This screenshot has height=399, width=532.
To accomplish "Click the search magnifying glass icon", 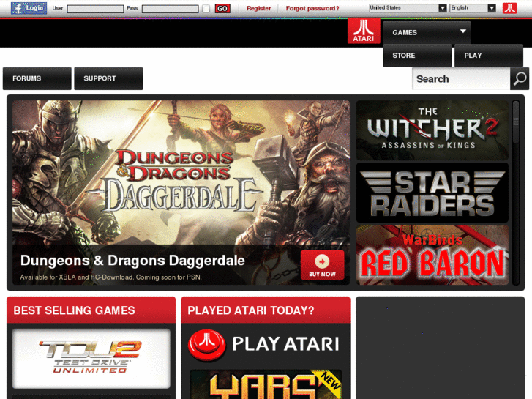I will [x=519, y=79].
